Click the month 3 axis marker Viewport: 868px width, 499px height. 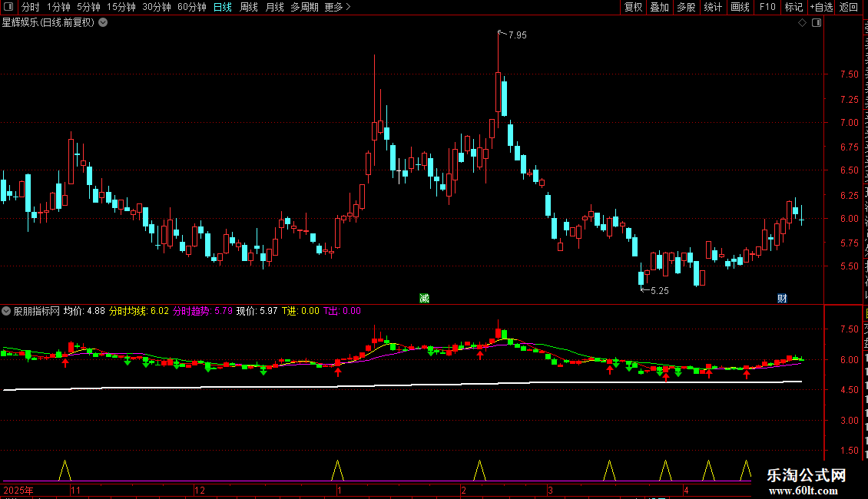(x=550, y=490)
